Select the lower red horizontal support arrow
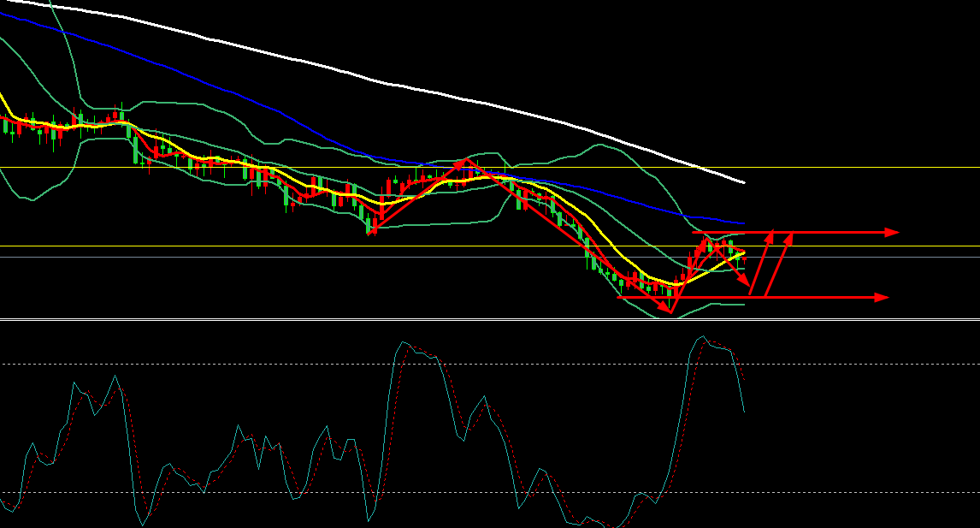 821,297
